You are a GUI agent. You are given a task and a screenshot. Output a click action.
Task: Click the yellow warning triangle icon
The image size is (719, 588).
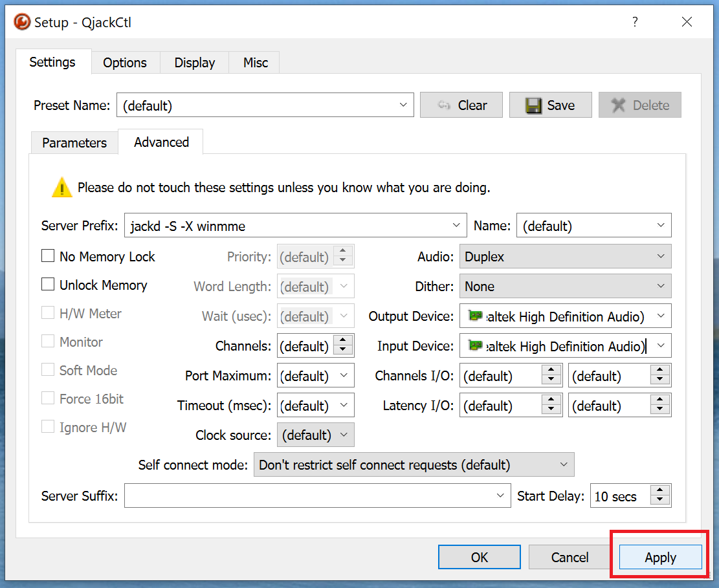click(x=61, y=188)
